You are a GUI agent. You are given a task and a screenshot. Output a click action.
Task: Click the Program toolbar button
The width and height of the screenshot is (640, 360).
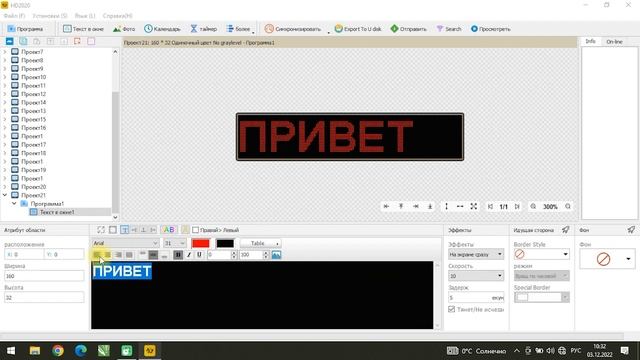[x=25, y=29]
